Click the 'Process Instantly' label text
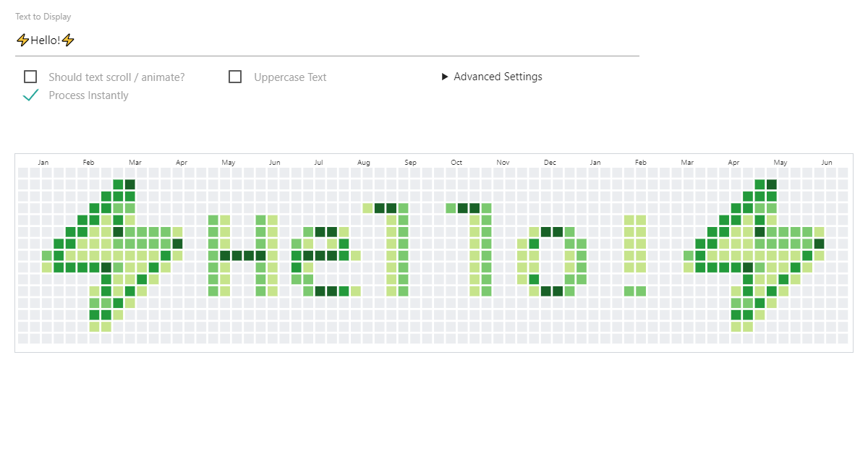868x454 pixels. tap(88, 95)
